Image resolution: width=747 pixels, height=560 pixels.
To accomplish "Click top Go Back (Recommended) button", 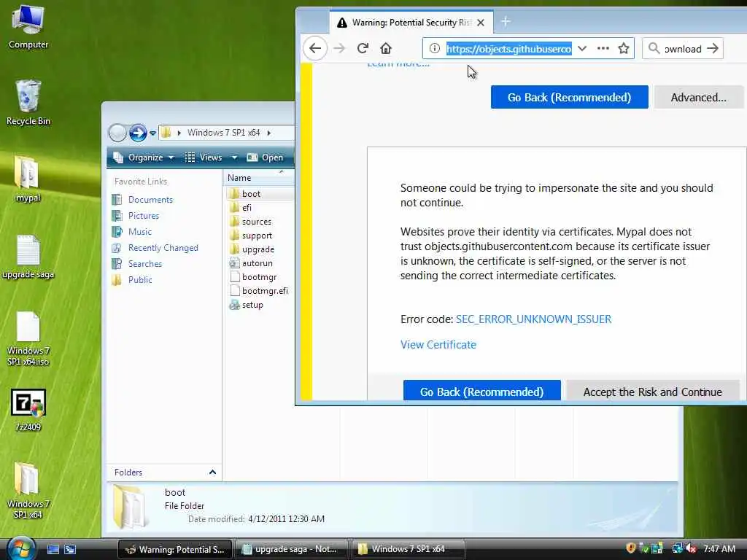I will tap(569, 97).
